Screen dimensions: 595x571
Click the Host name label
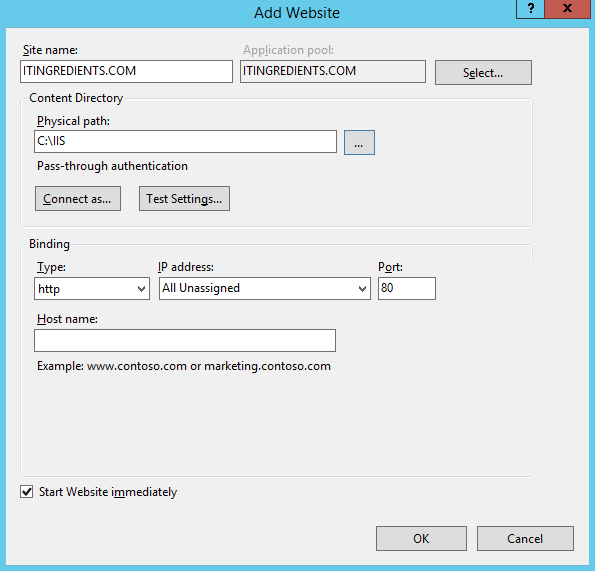click(x=67, y=319)
